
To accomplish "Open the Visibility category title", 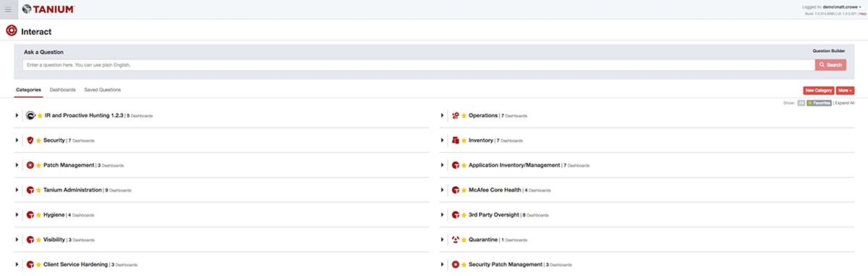I will pos(55,239).
